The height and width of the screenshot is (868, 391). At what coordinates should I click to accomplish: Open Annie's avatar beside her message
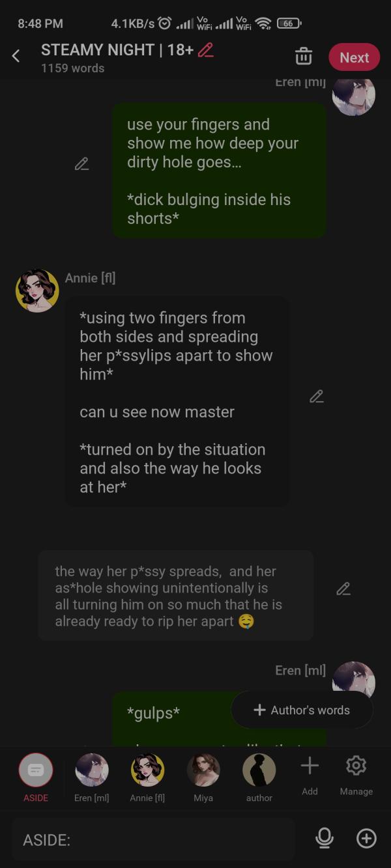pyautogui.click(x=37, y=290)
